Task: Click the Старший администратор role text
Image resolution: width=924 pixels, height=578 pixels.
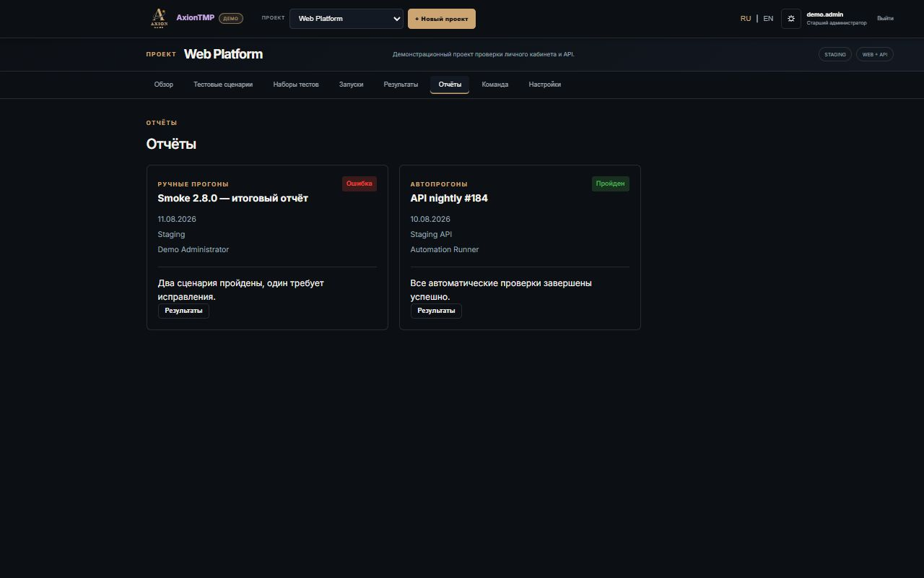Action: pyautogui.click(x=837, y=23)
